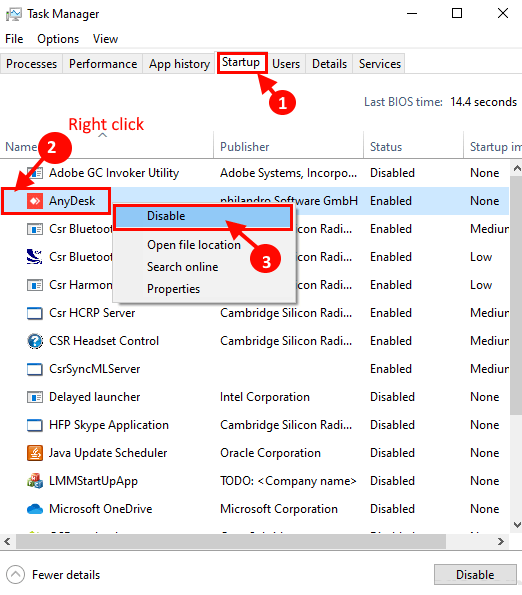This screenshot has height=595, width=522.
Task: Select the Microsoft OneDrive entry
Action: point(101,509)
